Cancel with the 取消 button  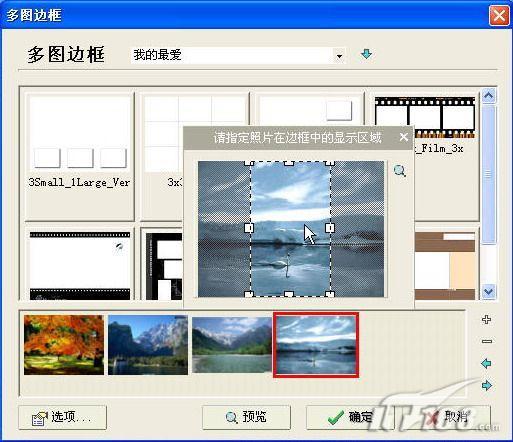coord(447,417)
